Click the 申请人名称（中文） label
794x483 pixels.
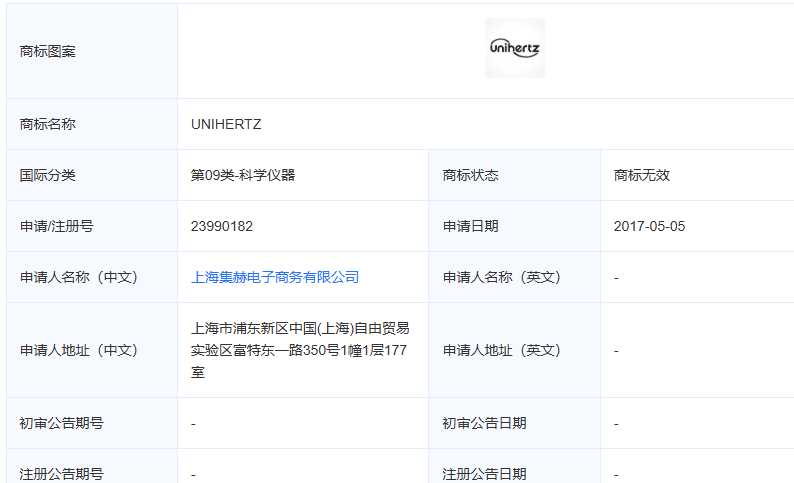click(78, 277)
